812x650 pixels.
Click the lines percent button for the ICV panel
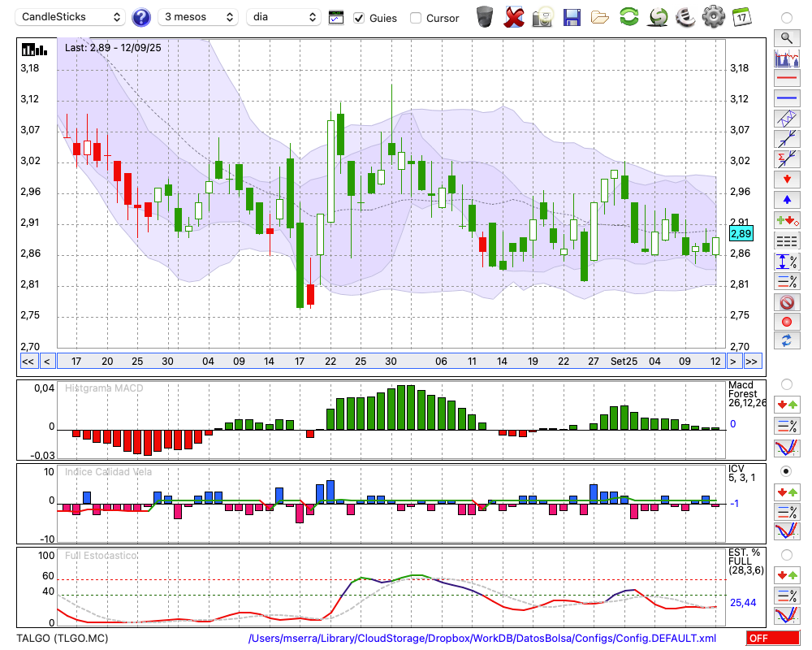pyautogui.click(x=787, y=512)
